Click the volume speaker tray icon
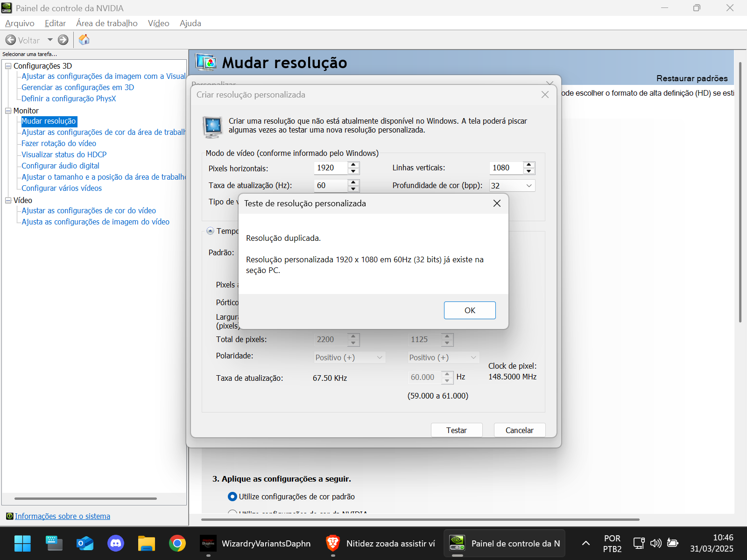The height and width of the screenshot is (560, 747). click(x=656, y=543)
